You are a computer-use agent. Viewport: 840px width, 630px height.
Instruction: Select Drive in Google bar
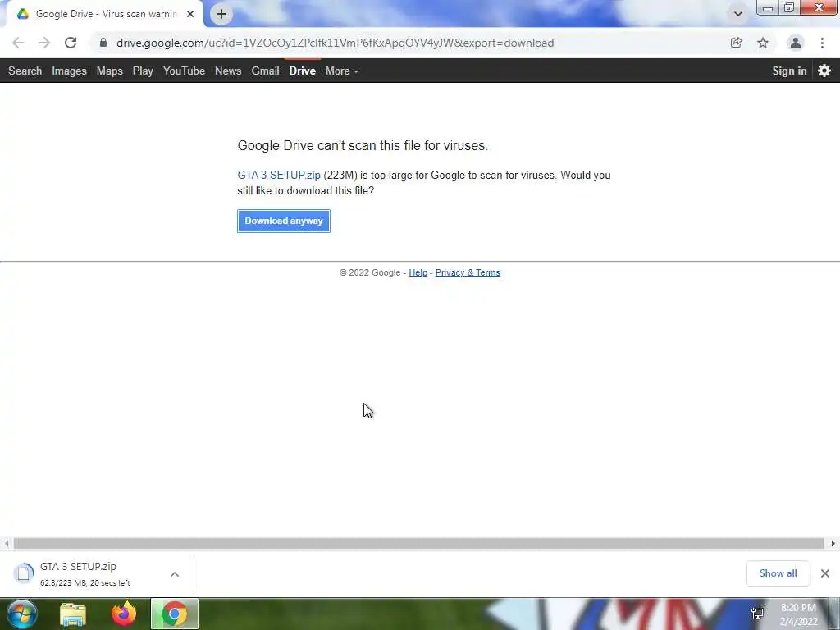click(x=302, y=71)
